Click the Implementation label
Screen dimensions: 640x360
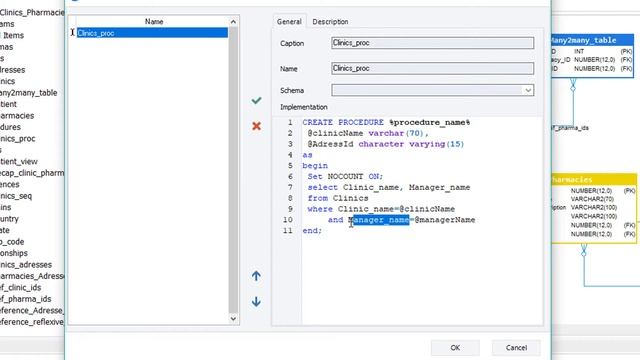[x=304, y=107]
